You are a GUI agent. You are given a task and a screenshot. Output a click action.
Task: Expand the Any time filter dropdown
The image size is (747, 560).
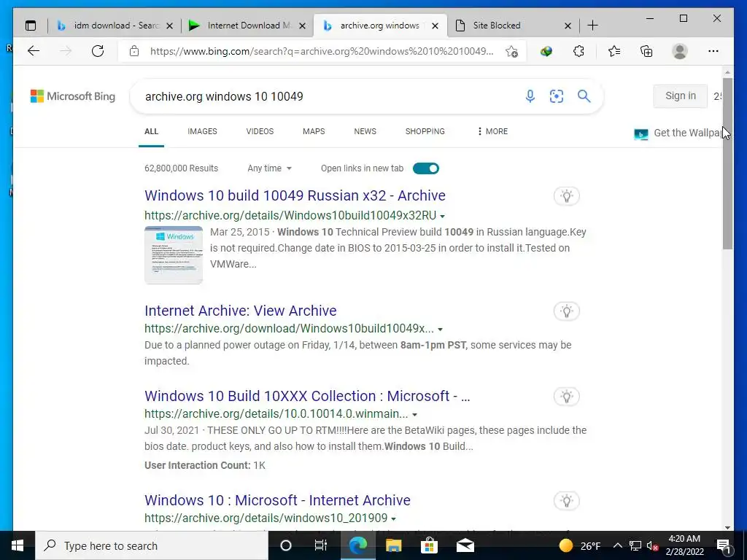coord(269,168)
